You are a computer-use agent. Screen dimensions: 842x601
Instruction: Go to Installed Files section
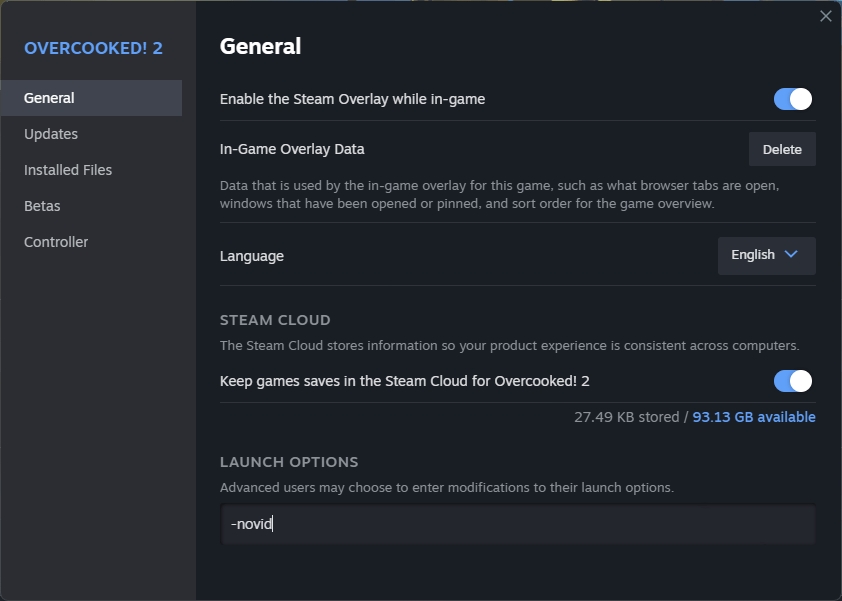tap(68, 170)
